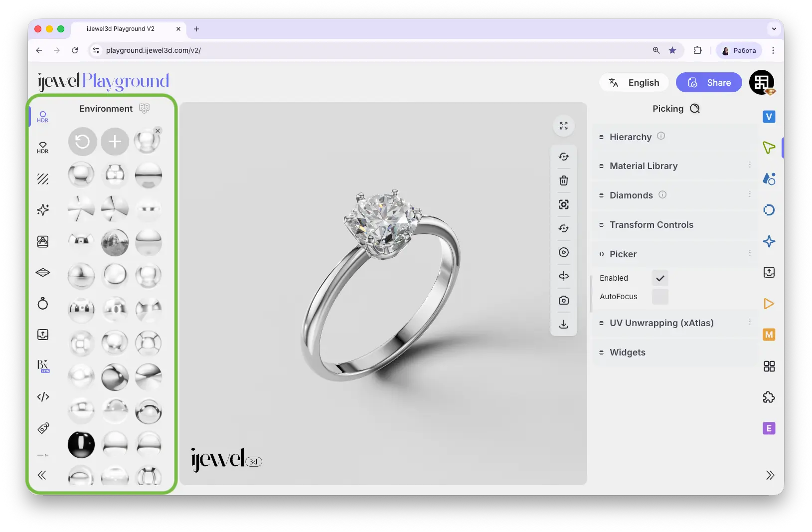Expand the Widgets section

coord(675,353)
